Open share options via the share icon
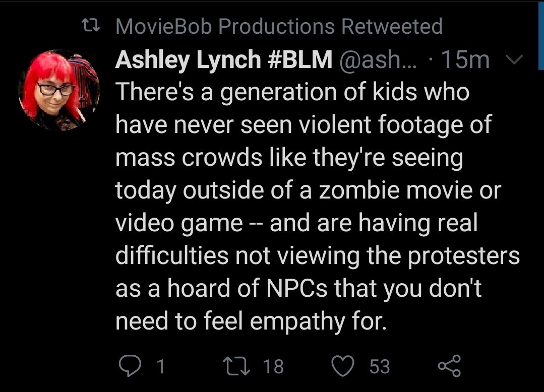Viewport: 544px width, 392px height. 449,366
